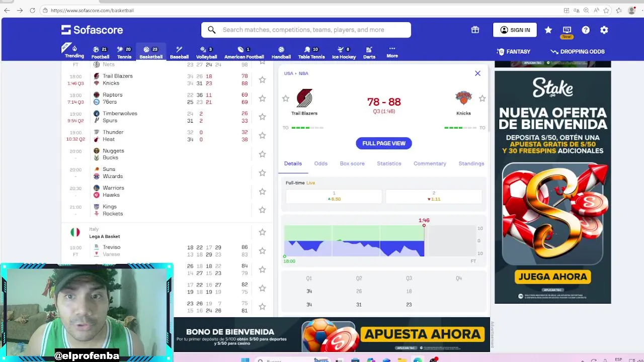
Task: Click the APUESTA AHORA banner button
Action: [423, 334]
